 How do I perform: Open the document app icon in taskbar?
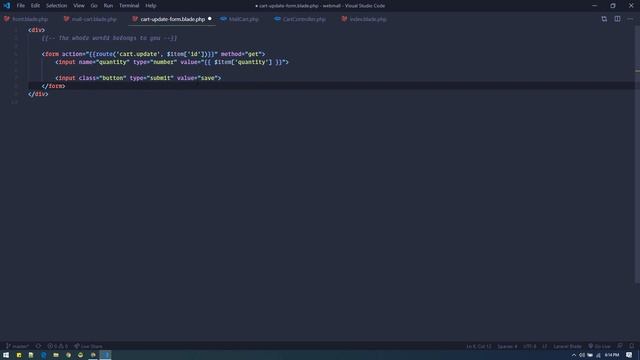point(31,355)
